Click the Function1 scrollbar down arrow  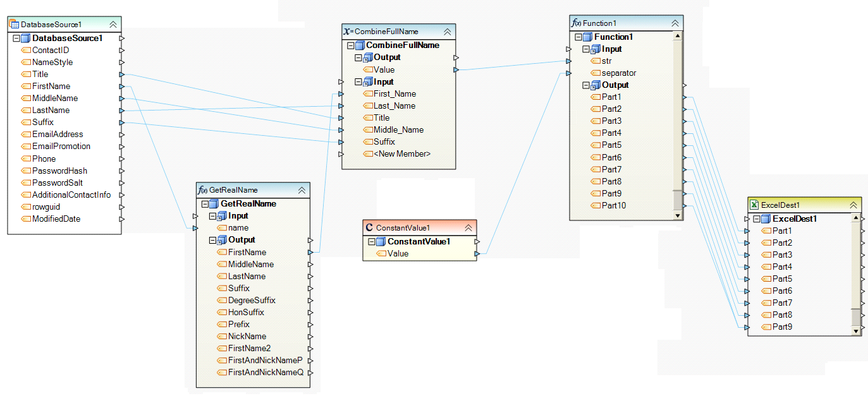[x=678, y=215]
